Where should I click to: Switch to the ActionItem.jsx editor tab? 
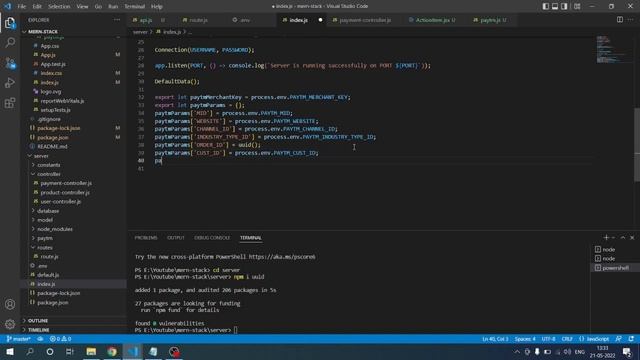pyautogui.click(x=435, y=20)
